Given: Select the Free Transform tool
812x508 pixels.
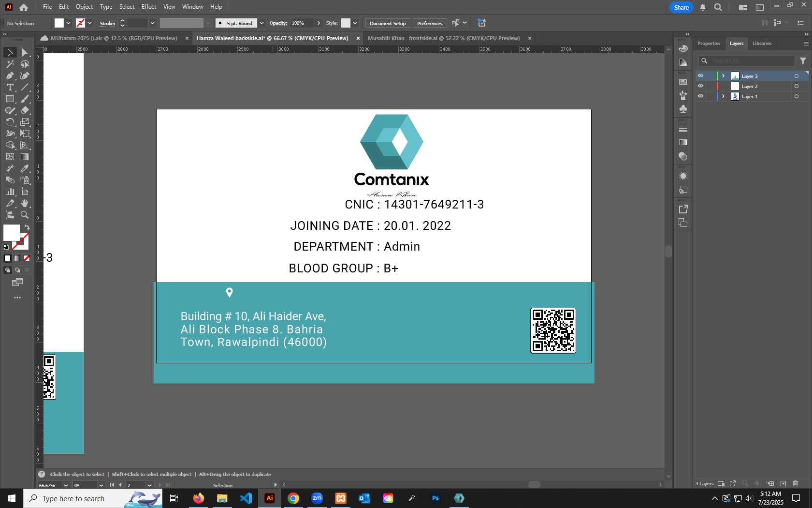Looking at the screenshot, I should coord(25,134).
